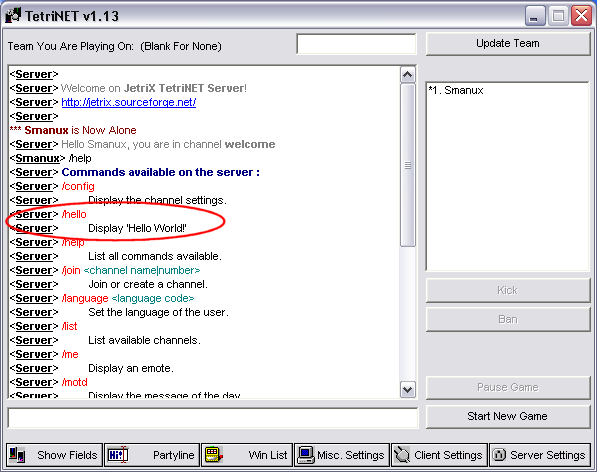Click the Update Team button
The image size is (597, 472).
tap(508, 44)
